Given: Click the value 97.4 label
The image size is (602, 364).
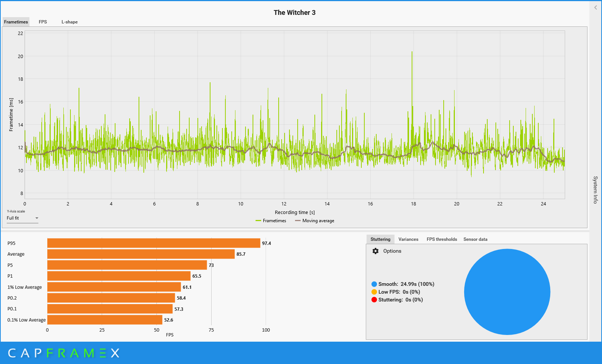Looking at the screenshot, I should 266,243.
